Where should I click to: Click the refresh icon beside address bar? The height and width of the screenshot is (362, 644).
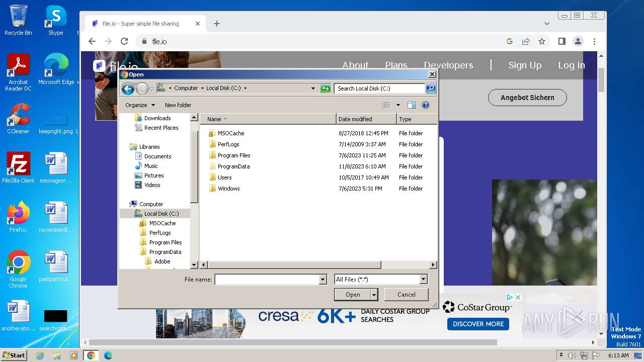(x=326, y=88)
